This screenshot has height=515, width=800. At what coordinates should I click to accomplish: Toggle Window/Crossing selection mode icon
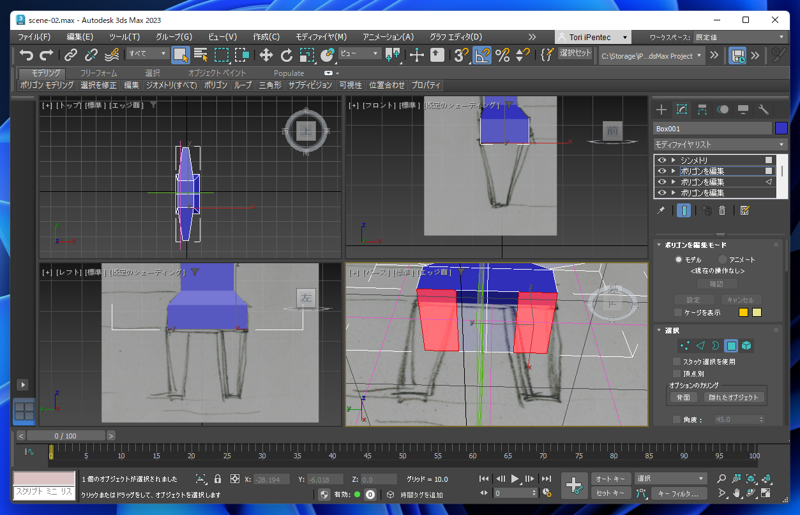click(x=242, y=55)
